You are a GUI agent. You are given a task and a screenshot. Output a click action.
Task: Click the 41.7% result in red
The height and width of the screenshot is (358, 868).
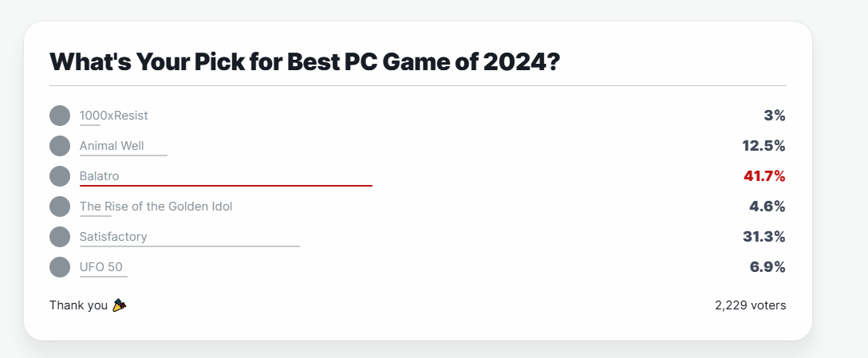[x=764, y=176]
